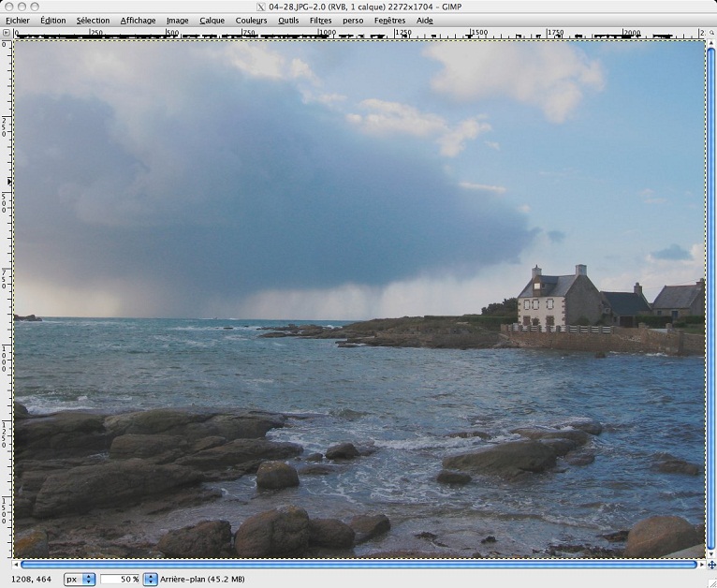Screen dimensions: 717x588
Task: Open the Fenêtres menu
Action: coord(389,20)
